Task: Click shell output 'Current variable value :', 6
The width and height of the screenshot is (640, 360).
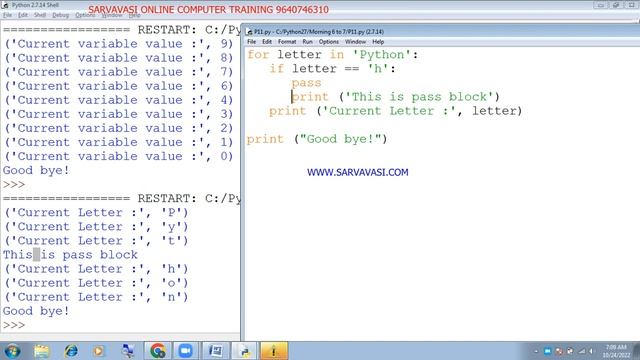Action: click(119, 86)
